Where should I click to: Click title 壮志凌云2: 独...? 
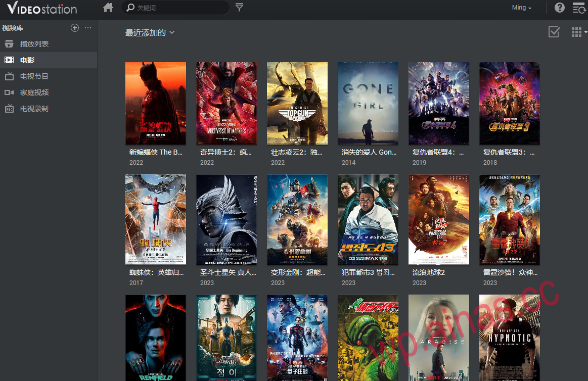[297, 152]
